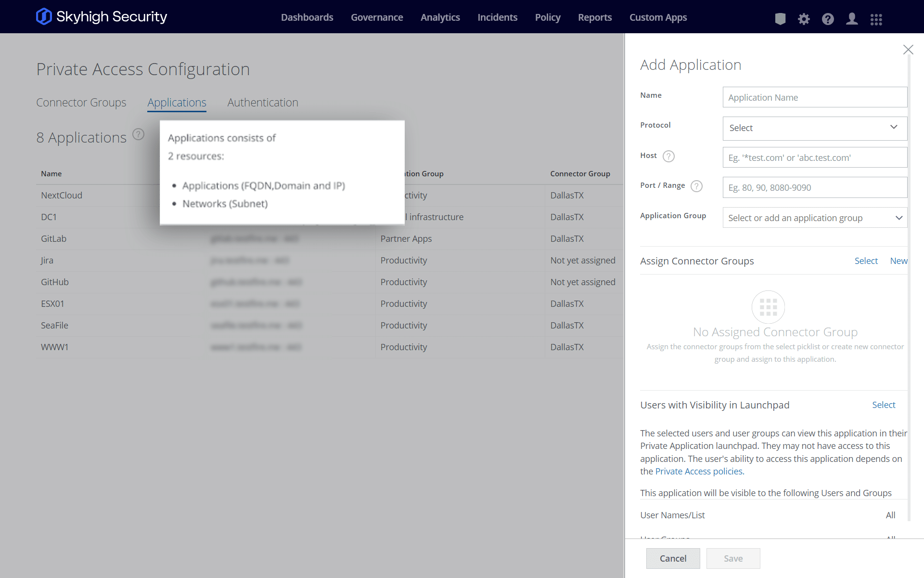Open the Policy menu
Viewport: 924px width, 578px height.
(x=548, y=17)
